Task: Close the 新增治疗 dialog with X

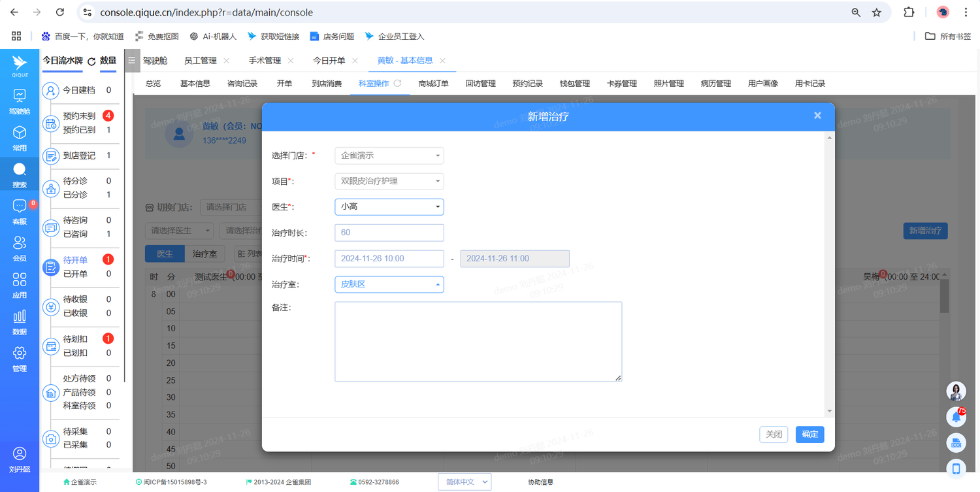Action: pyautogui.click(x=817, y=116)
